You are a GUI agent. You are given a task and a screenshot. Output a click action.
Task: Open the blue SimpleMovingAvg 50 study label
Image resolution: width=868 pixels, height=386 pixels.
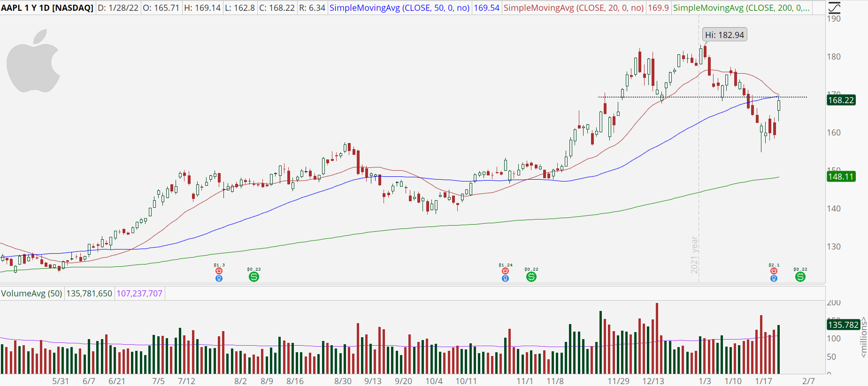point(399,8)
